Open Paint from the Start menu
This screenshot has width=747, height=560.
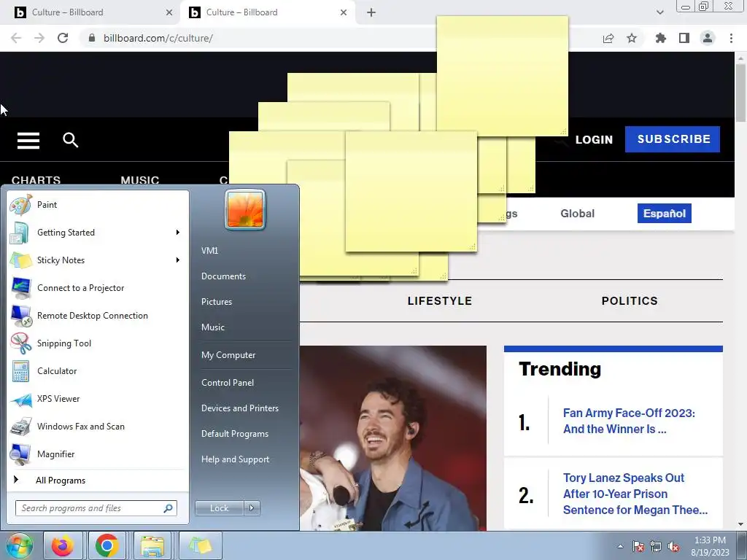(98, 205)
